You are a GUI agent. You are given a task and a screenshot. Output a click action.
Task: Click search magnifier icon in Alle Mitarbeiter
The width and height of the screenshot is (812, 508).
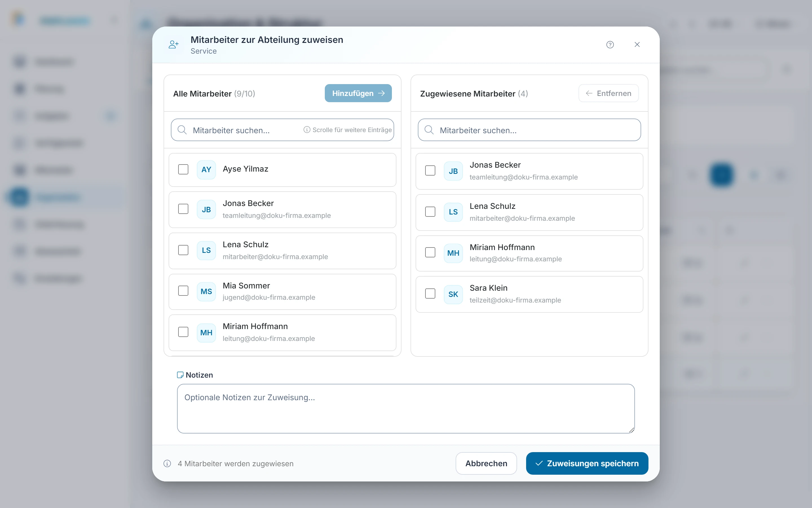pyautogui.click(x=182, y=130)
